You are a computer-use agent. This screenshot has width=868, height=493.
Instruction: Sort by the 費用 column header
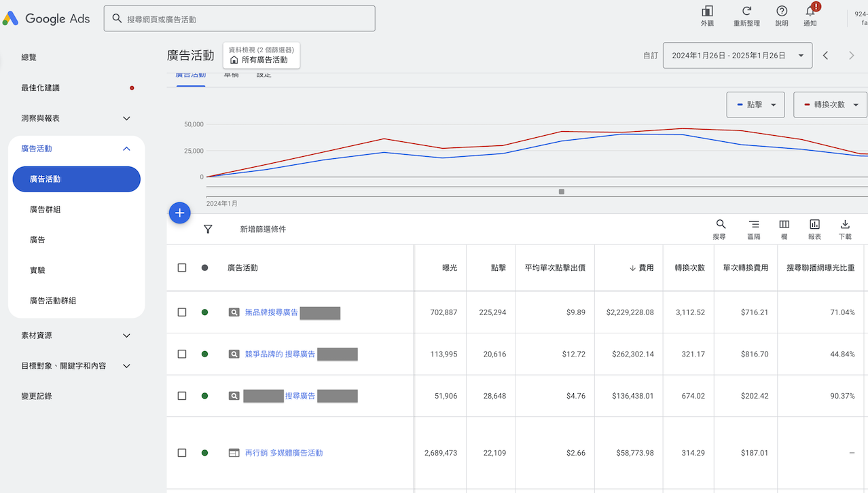coord(641,268)
